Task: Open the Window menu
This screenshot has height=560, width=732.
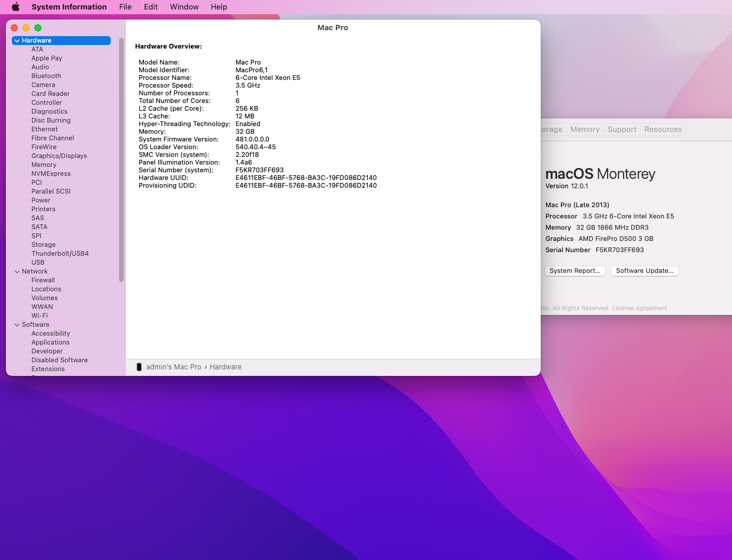Action: pyautogui.click(x=184, y=7)
